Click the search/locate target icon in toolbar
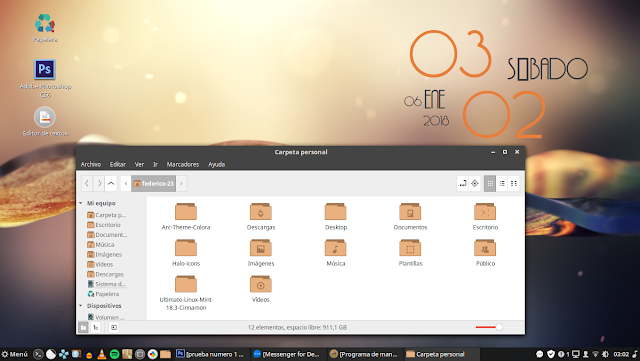 click(x=475, y=184)
